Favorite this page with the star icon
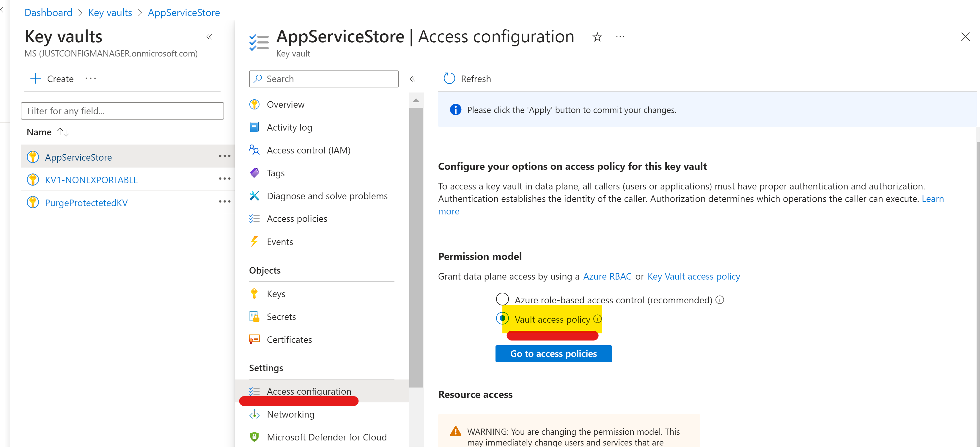 pos(597,37)
